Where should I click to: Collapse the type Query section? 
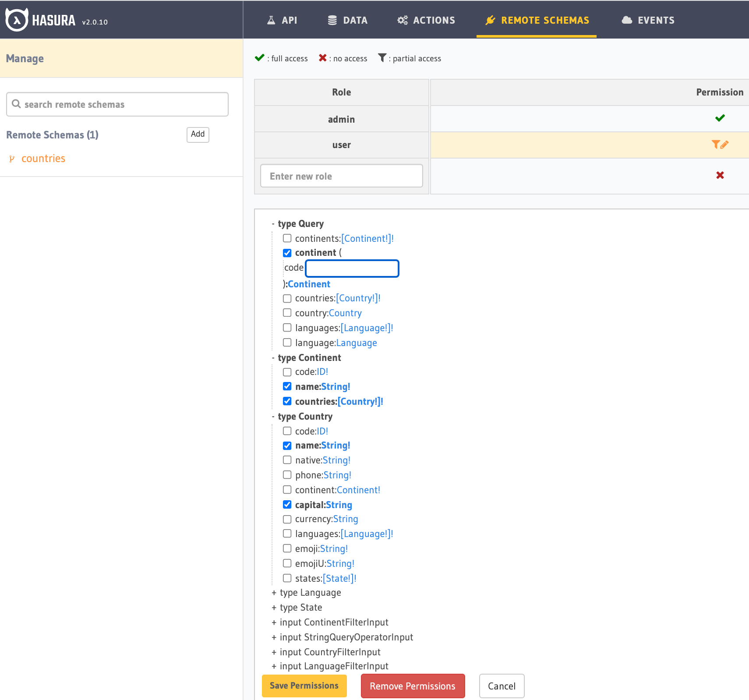[273, 224]
